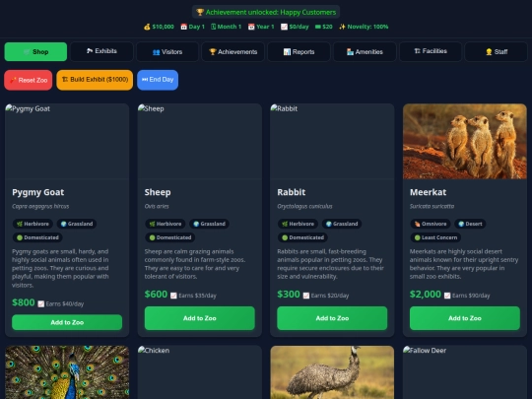Open the Shop tab
The image size is (532, 399).
pos(35,51)
